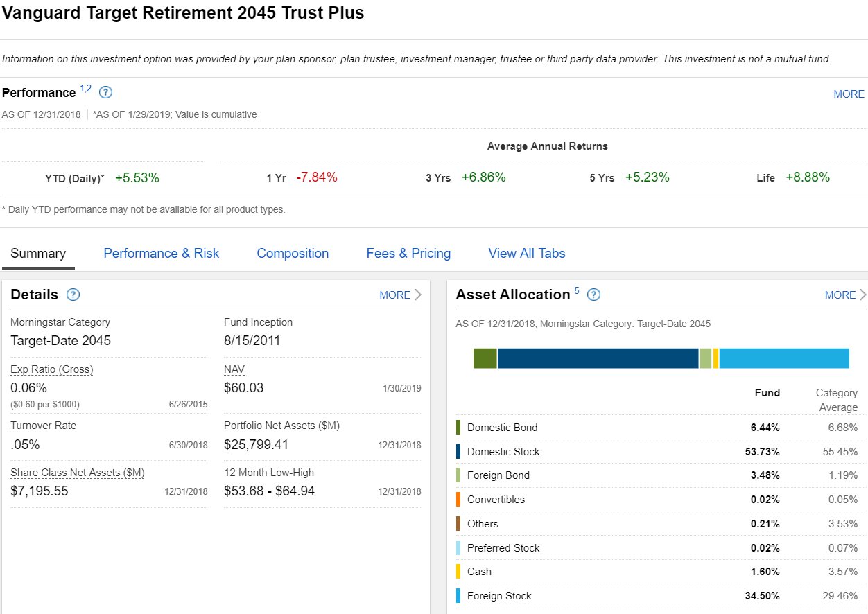Switch to the Performance & Risk tab
This screenshot has width=868, height=614.
pos(161,254)
